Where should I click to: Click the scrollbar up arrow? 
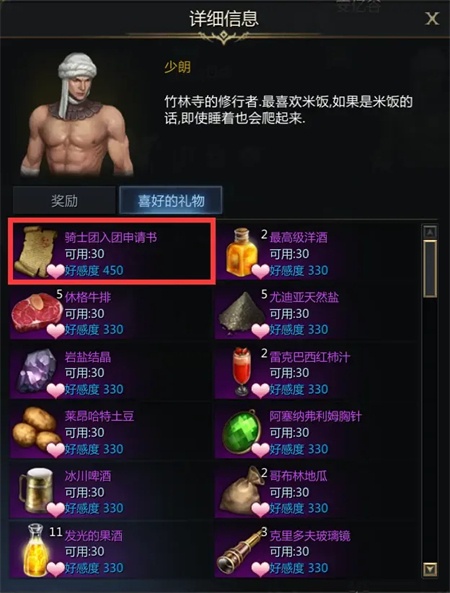coord(430,232)
